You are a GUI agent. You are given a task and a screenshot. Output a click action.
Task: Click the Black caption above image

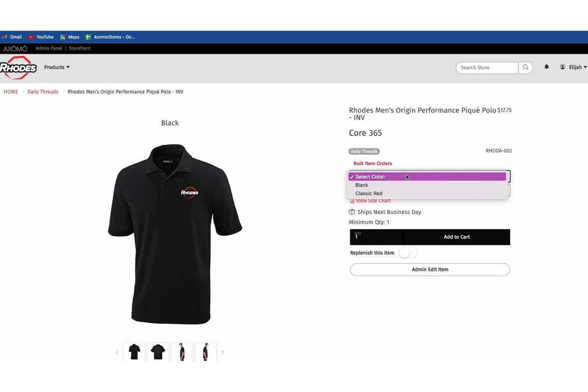(x=170, y=123)
